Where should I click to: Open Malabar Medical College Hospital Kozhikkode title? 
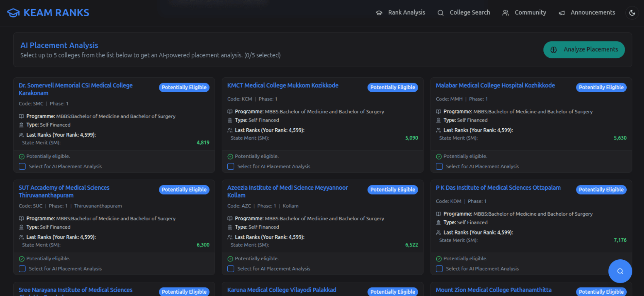coord(495,86)
